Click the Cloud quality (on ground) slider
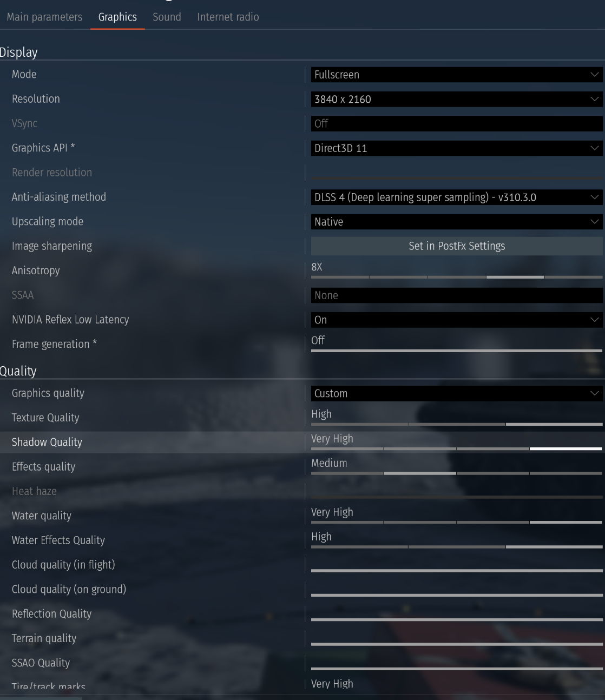Viewport: 605px width, 700px height. tap(457, 595)
